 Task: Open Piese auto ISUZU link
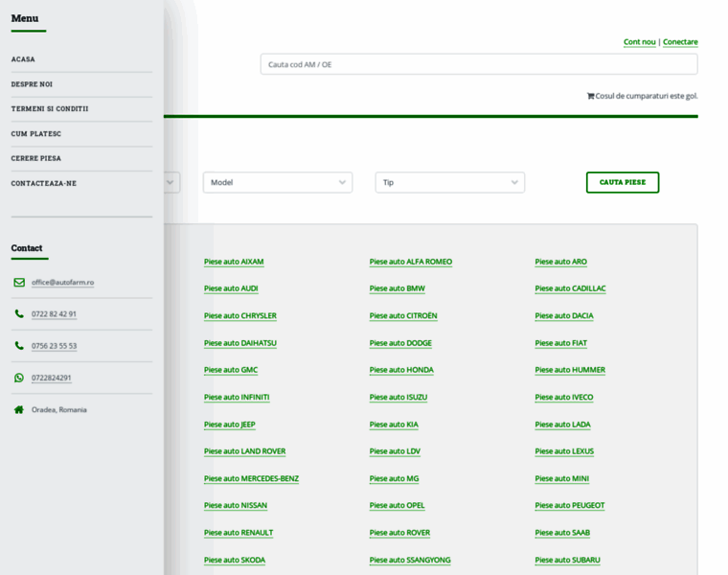tap(398, 398)
